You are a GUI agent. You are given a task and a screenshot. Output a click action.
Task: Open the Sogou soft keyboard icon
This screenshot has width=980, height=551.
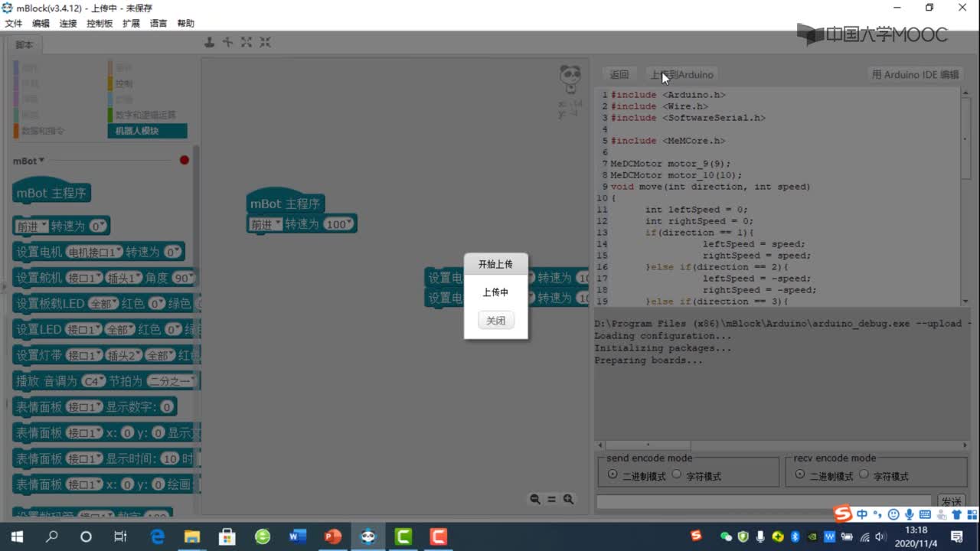[x=926, y=514]
